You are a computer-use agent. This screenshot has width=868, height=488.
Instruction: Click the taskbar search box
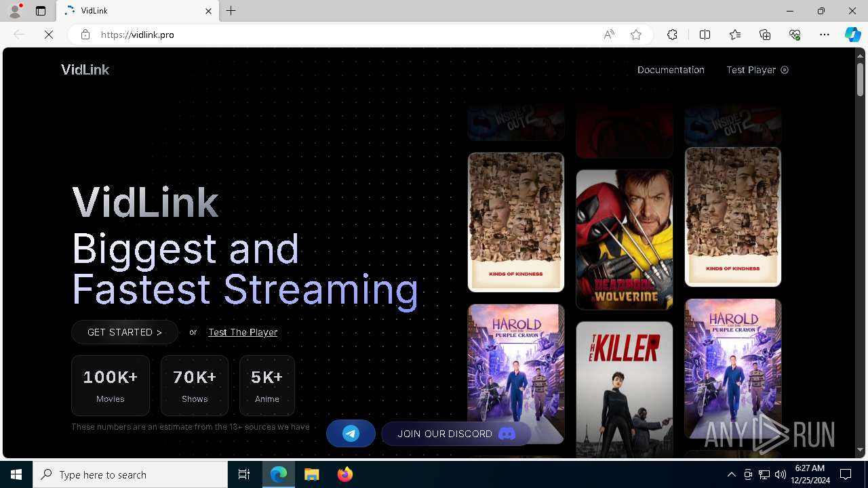pyautogui.click(x=130, y=474)
